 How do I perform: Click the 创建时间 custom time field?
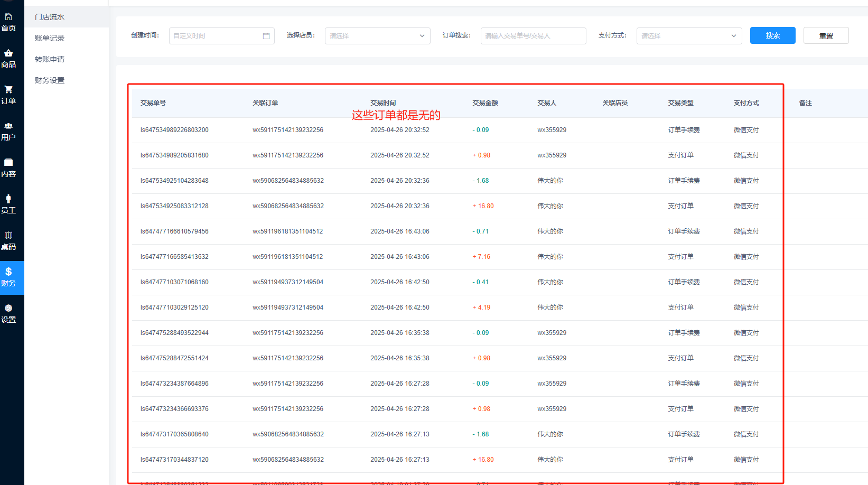coord(222,36)
